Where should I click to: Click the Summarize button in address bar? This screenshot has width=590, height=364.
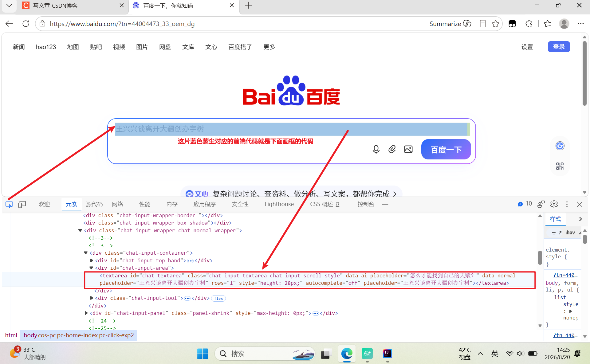point(450,24)
